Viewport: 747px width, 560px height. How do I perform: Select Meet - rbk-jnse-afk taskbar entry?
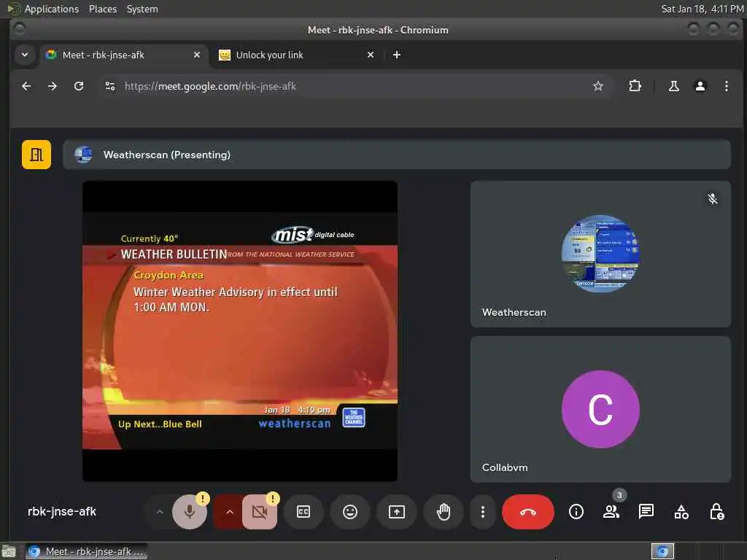87,551
